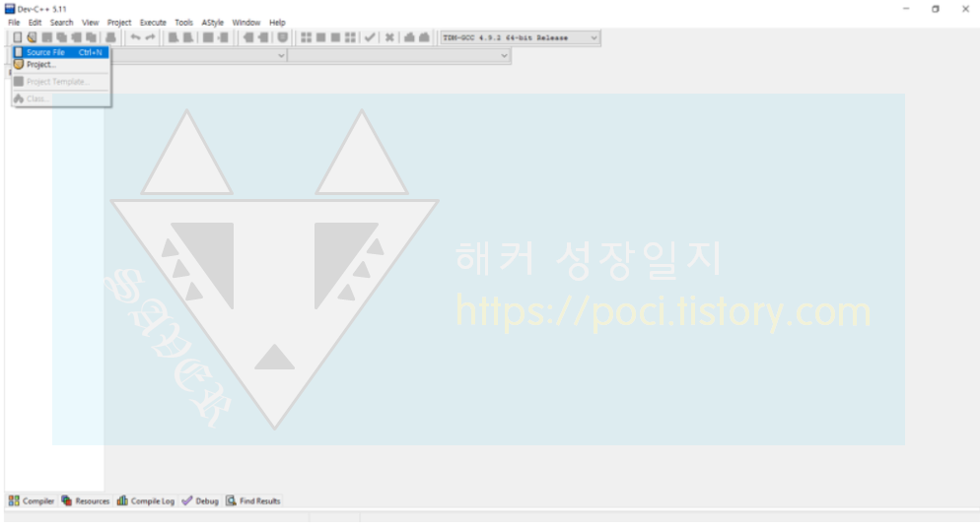This screenshot has height=530, width=980.
Task: Click the Redo arrow icon
Action: click(x=150, y=37)
